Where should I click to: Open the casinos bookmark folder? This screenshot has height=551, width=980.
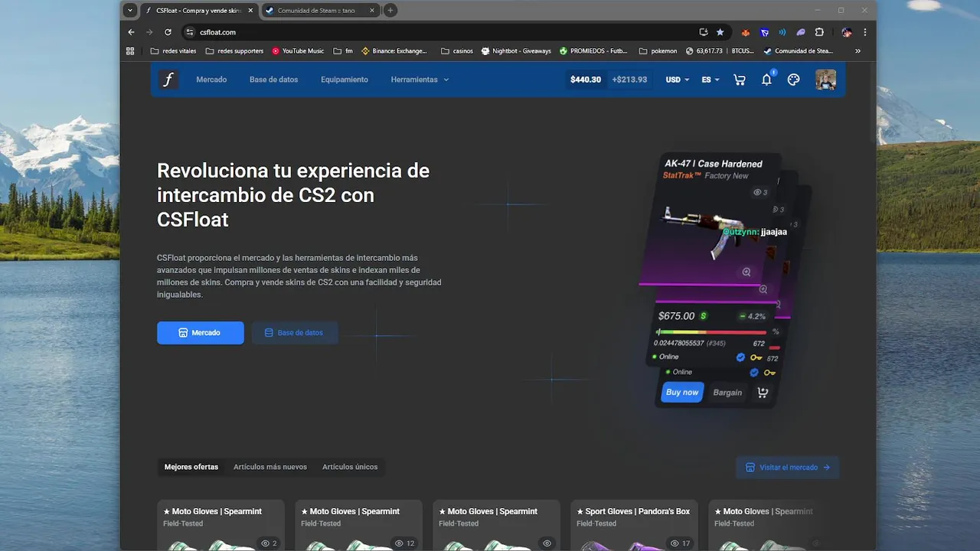tap(456, 51)
